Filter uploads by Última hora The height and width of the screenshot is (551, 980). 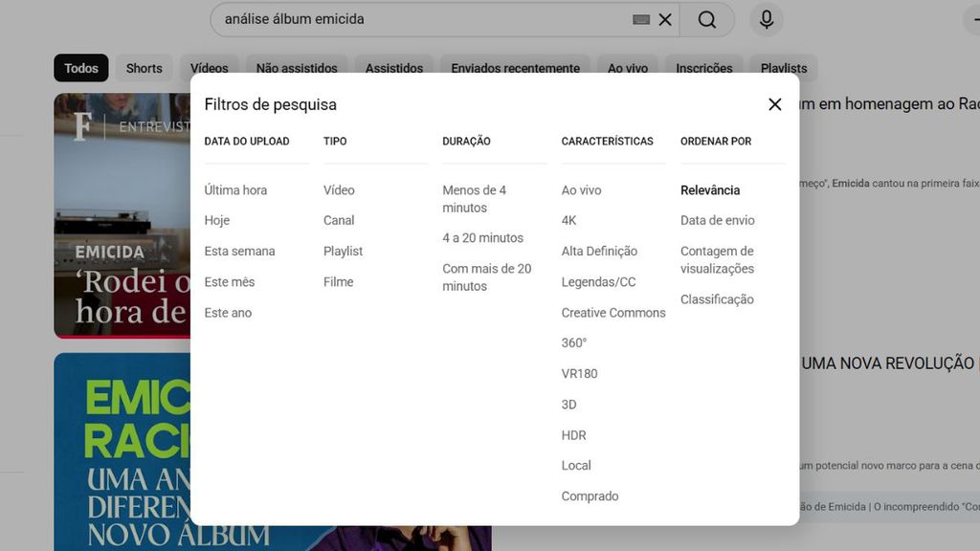click(x=235, y=189)
